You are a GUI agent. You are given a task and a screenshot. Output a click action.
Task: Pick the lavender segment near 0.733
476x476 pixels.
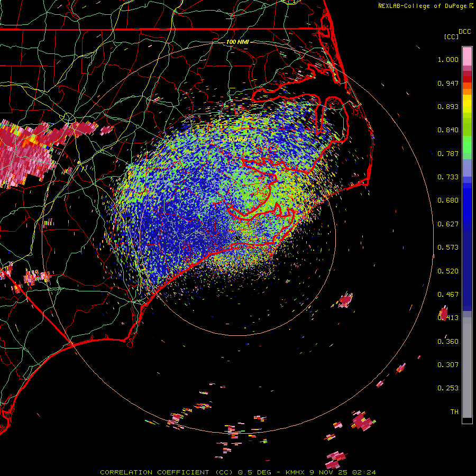(x=467, y=168)
